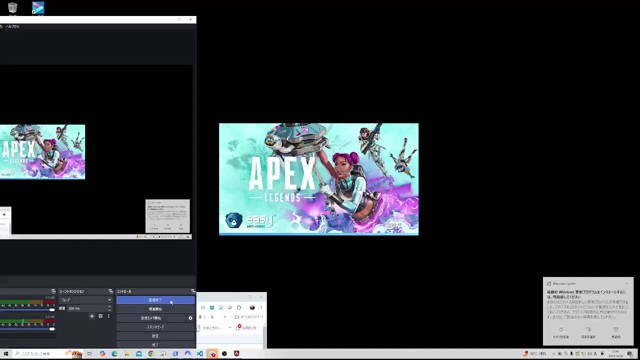Image resolution: width=640 pixels, height=360 pixels.
Task: Click the Recycle Bin desktop icon
Action: click(x=13, y=8)
